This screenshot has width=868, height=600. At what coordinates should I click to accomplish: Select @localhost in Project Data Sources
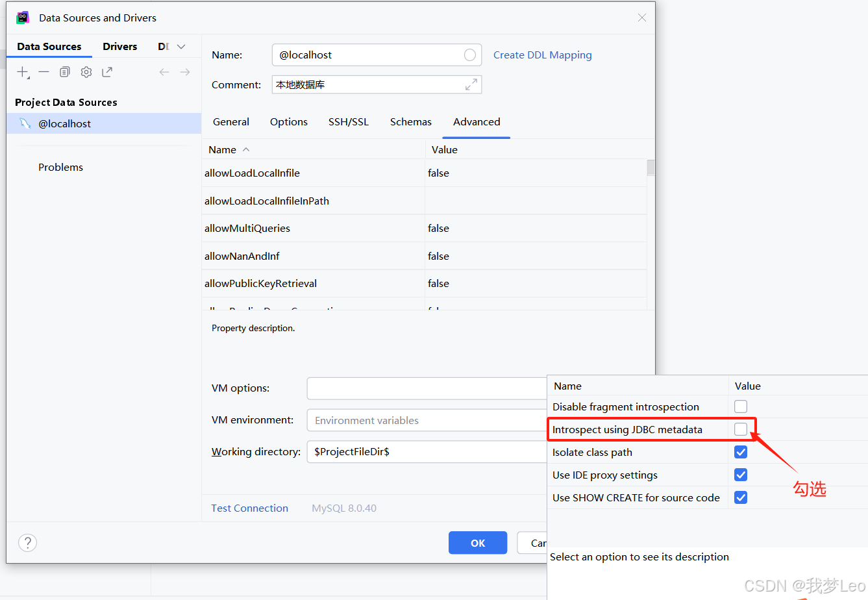pyautogui.click(x=104, y=123)
